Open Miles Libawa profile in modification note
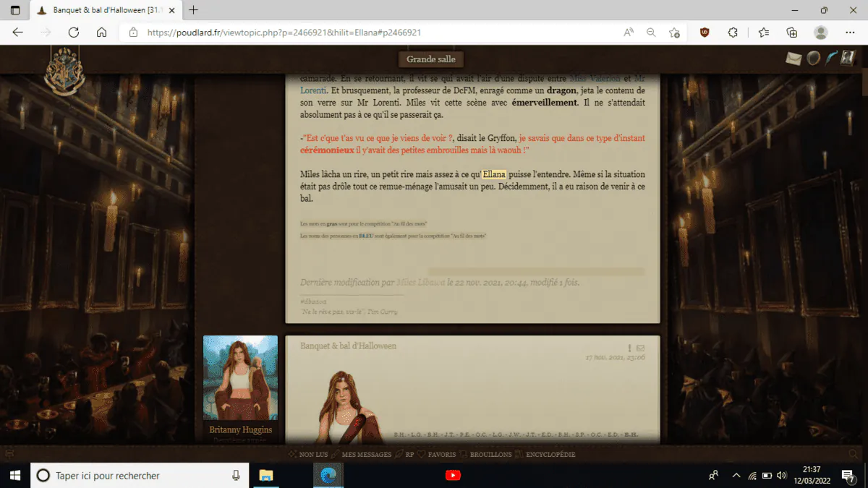The image size is (868, 488). coord(421,283)
